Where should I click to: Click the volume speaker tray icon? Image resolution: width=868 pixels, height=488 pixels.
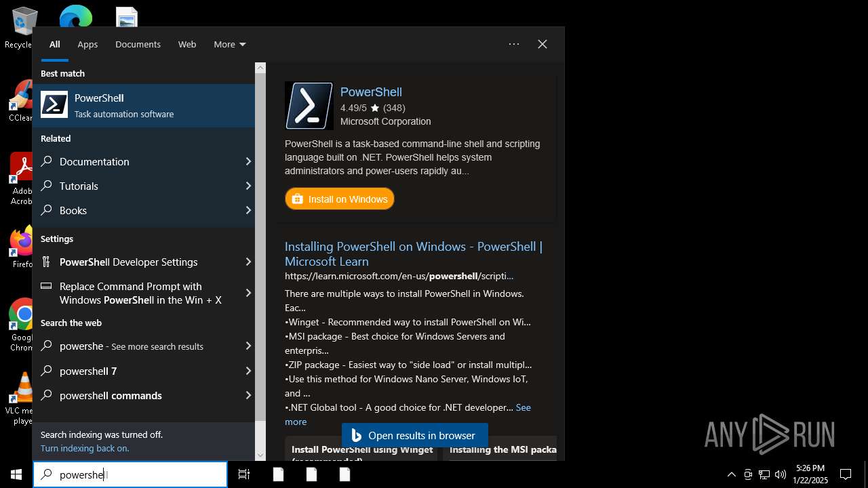(781, 474)
